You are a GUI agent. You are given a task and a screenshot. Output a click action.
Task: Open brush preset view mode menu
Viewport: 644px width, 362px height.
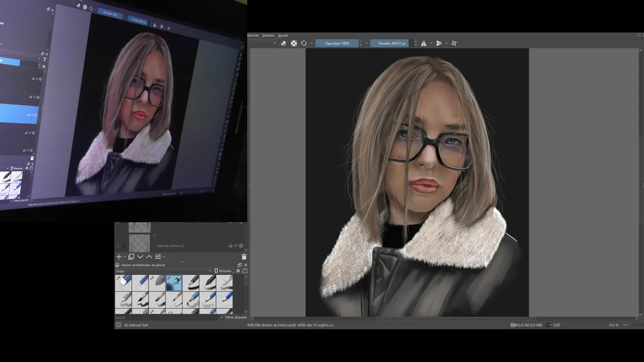tap(238, 271)
